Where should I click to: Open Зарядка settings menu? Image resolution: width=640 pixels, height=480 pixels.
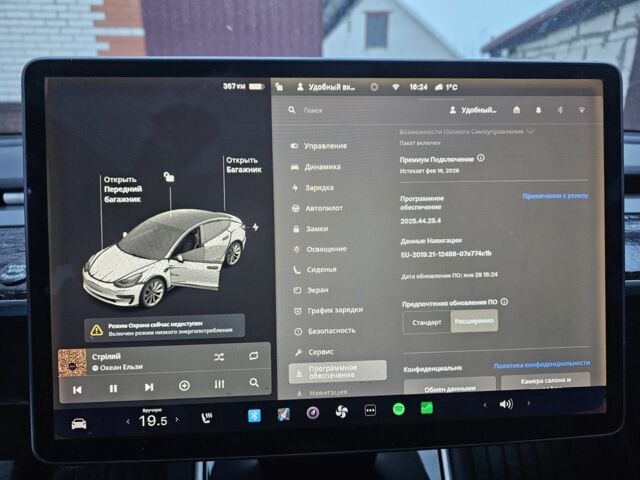pyautogui.click(x=320, y=187)
